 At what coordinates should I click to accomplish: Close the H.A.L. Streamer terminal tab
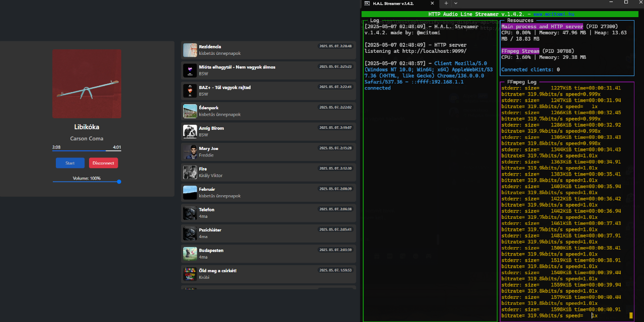[x=433, y=4]
